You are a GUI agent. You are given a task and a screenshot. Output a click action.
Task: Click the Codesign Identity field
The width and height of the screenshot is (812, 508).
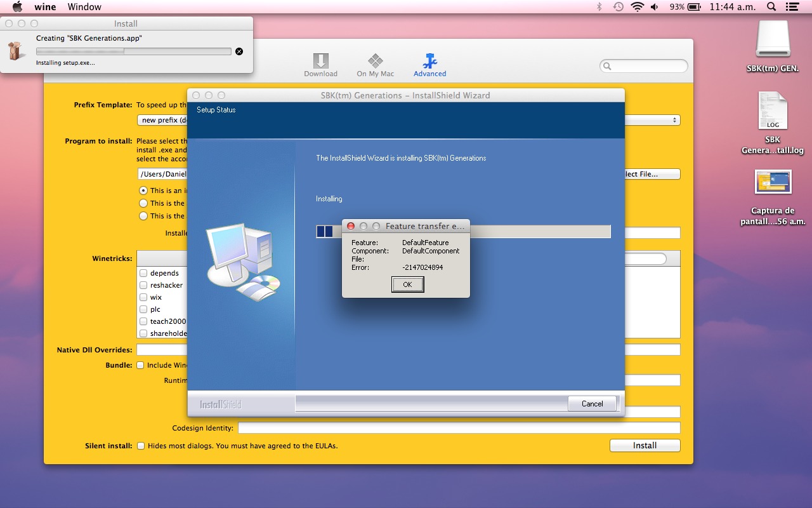point(459,428)
